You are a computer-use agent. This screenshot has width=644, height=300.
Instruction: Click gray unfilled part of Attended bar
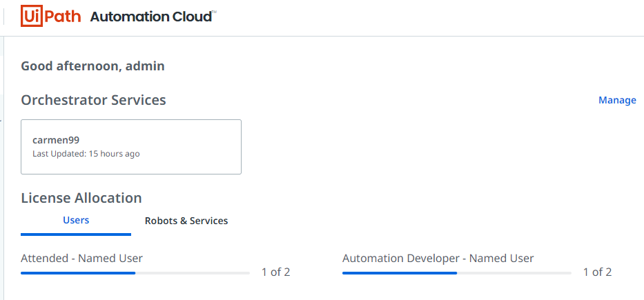pos(193,273)
